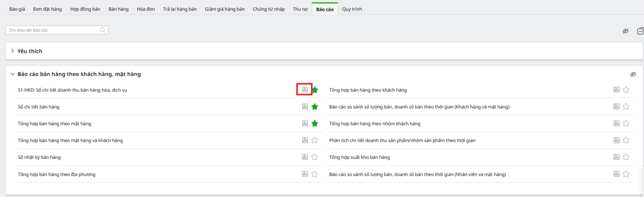Toggle the top toolbar hide-reports eye icon
Image resolution: width=644 pixels, height=197 pixels.
pyautogui.click(x=625, y=31)
